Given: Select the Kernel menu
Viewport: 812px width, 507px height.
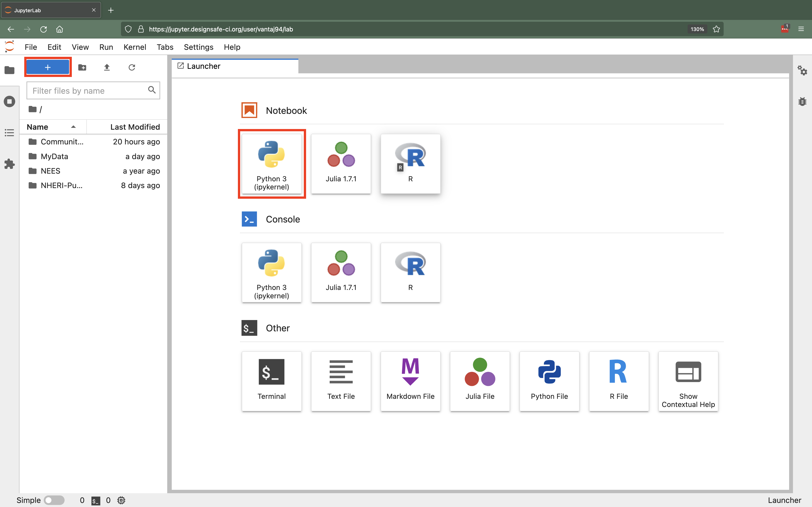Looking at the screenshot, I should pos(135,47).
